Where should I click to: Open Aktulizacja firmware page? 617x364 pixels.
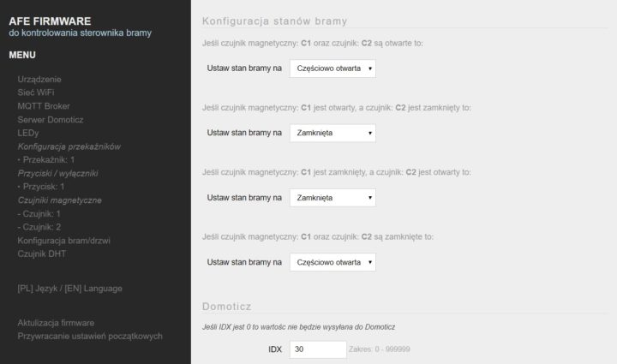click(56, 323)
